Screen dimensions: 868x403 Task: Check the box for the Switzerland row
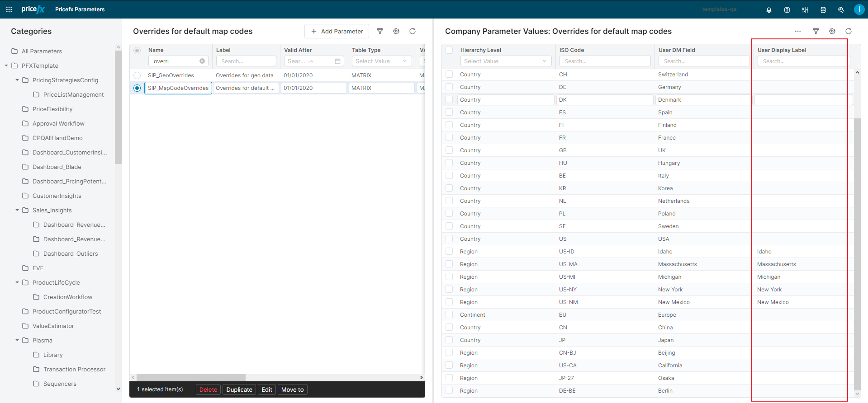click(449, 75)
